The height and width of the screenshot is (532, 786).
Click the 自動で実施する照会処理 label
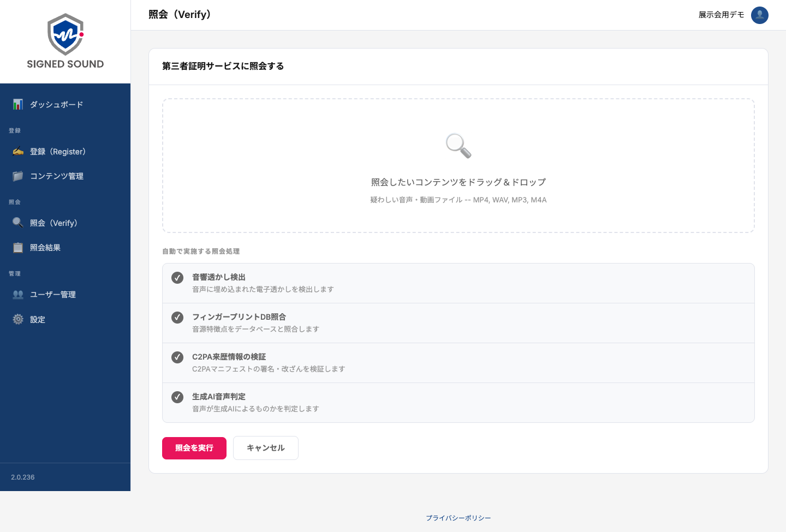point(201,252)
